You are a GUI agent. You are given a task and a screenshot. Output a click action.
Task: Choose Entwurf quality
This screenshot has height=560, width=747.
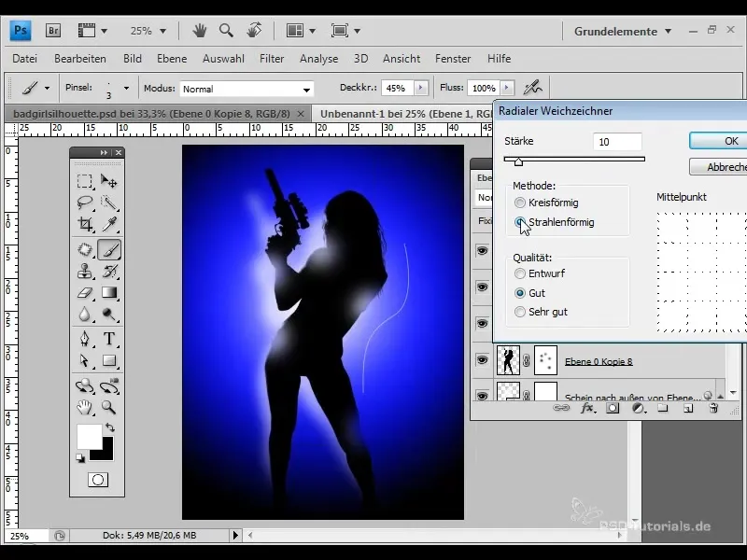pyautogui.click(x=520, y=273)
